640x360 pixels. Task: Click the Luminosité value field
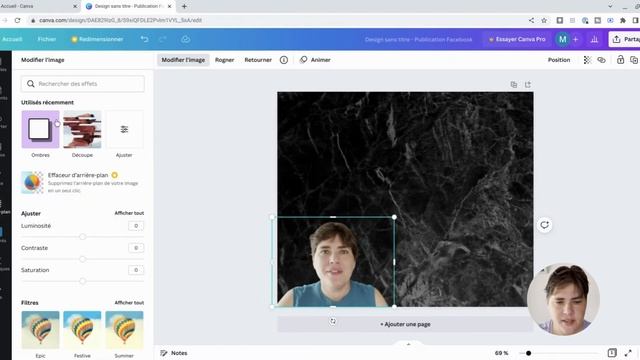pyautogui.click(x=136, y=226)
